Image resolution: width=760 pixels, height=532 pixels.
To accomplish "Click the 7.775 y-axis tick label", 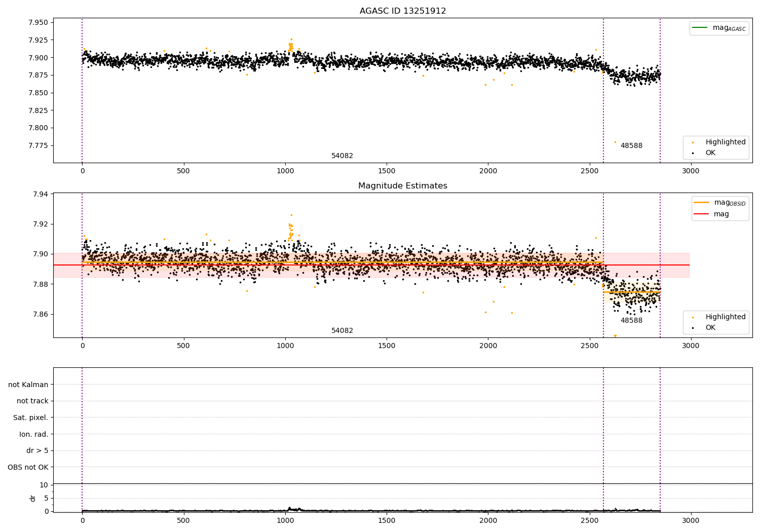I will [39, 146].
